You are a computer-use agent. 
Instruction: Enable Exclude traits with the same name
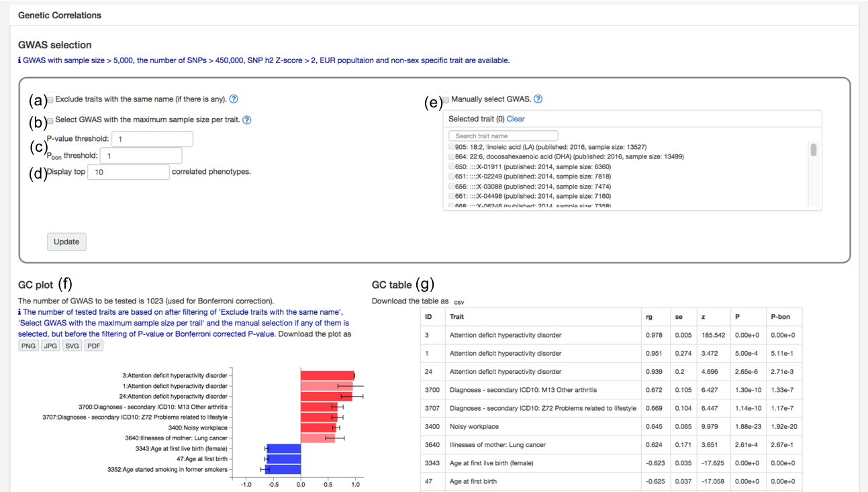click(50, 100)
